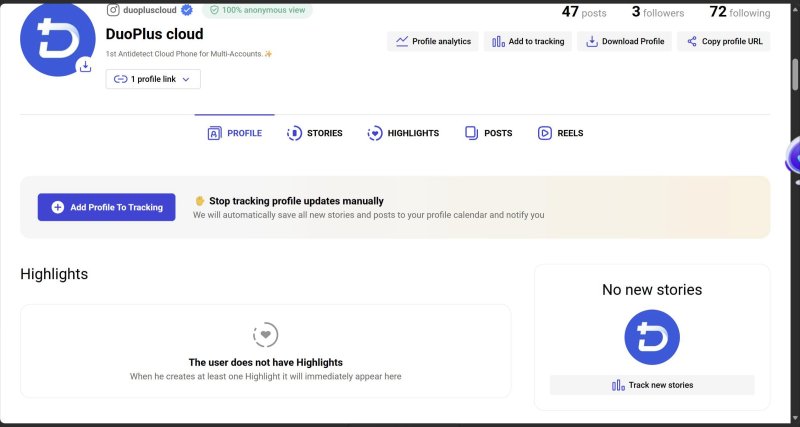Click the HIGHLIGHTS heart circle icon

pyautogui.click(x=375, y=133)
